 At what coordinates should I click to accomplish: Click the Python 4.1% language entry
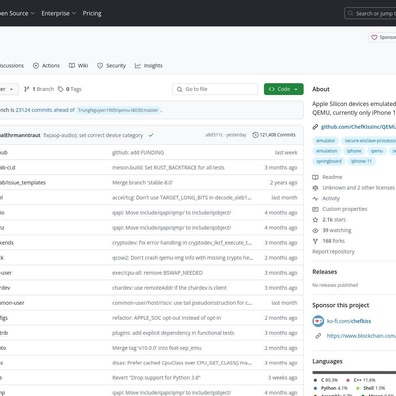coord(331,388)
